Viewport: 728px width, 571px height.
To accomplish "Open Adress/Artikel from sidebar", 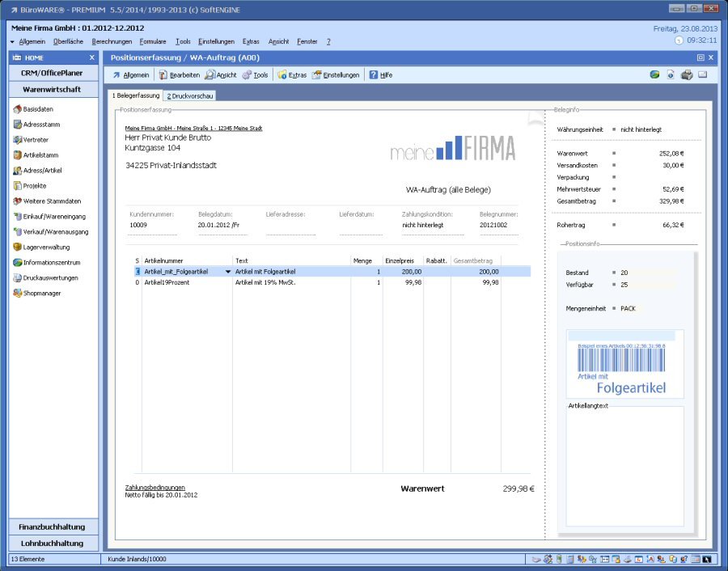I will [37, 171].
